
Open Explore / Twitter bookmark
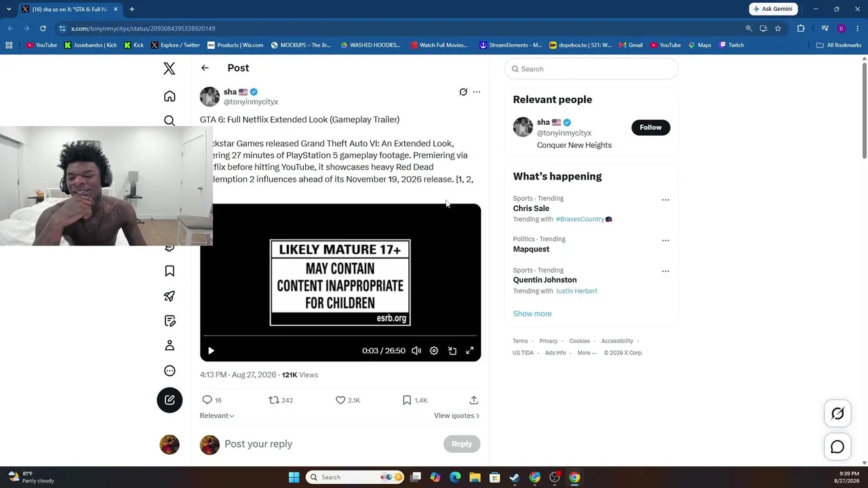coord(176,45)
